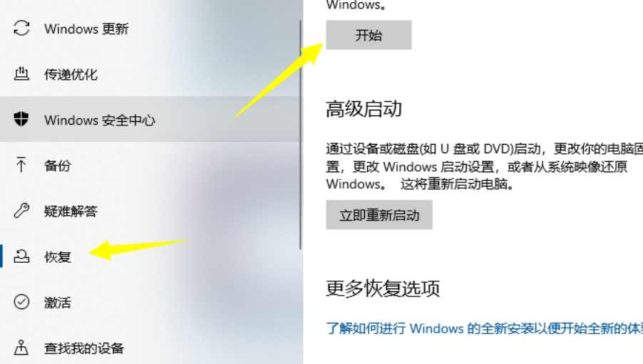Click the 激活 checkmark circle icon

click(21, 302)
